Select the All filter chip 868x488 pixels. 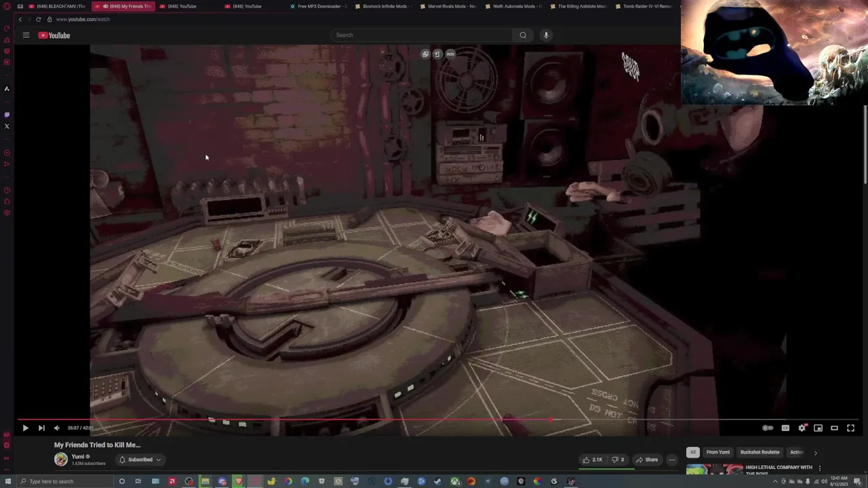692,452
